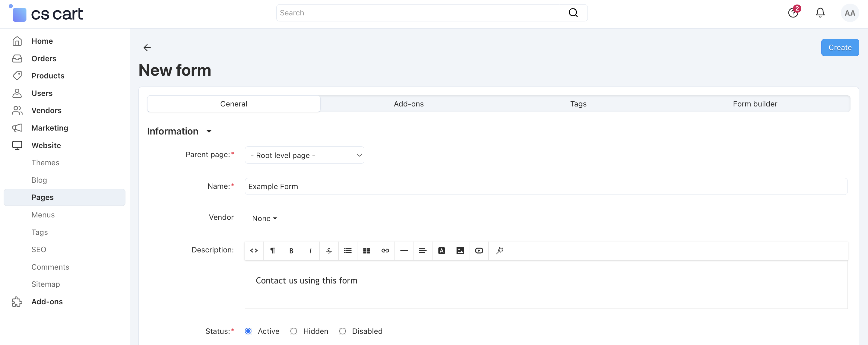Viewport: 868px width, 345px height.
Task: Switch to the Tags tab
Action: (x=578, y=104)
